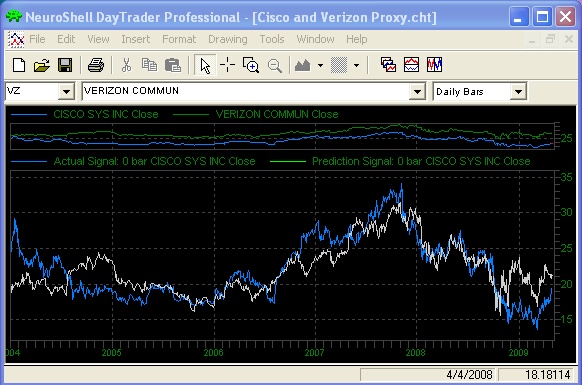
Task: Open the Help menu
Action: [357, 39]
